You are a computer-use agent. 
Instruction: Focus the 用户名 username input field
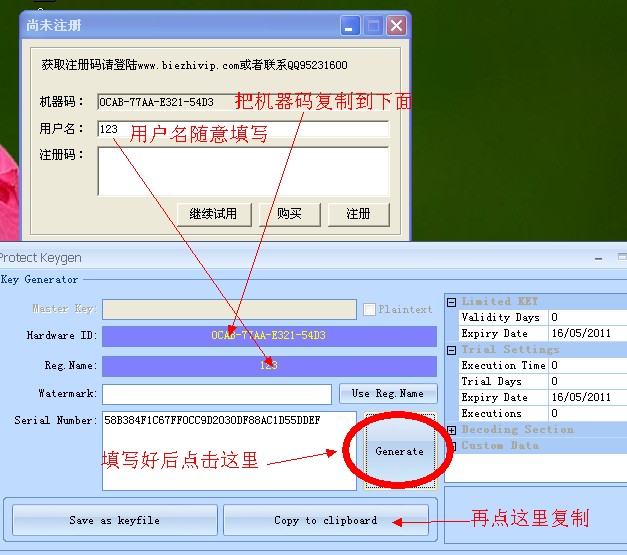coord(243,129)
